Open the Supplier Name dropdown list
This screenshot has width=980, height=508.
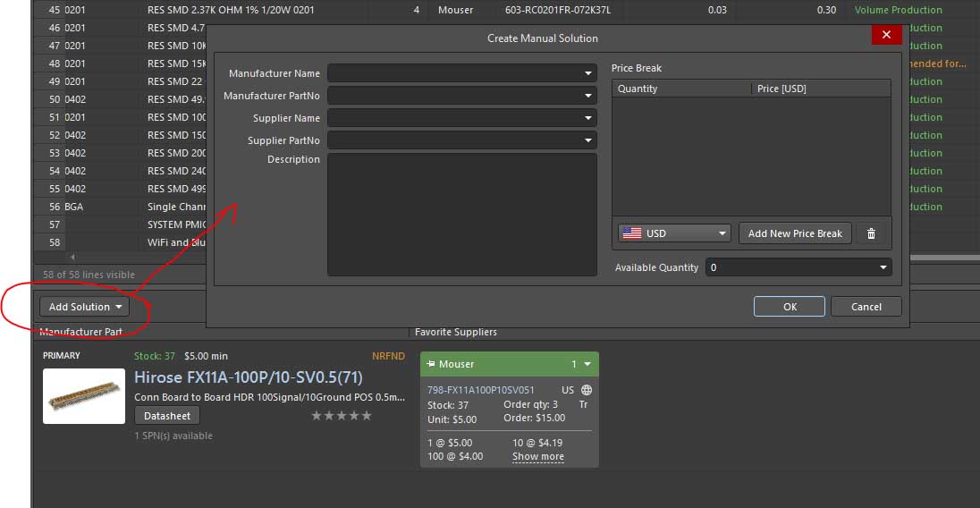pyautogui.click(x=588, y=118)
